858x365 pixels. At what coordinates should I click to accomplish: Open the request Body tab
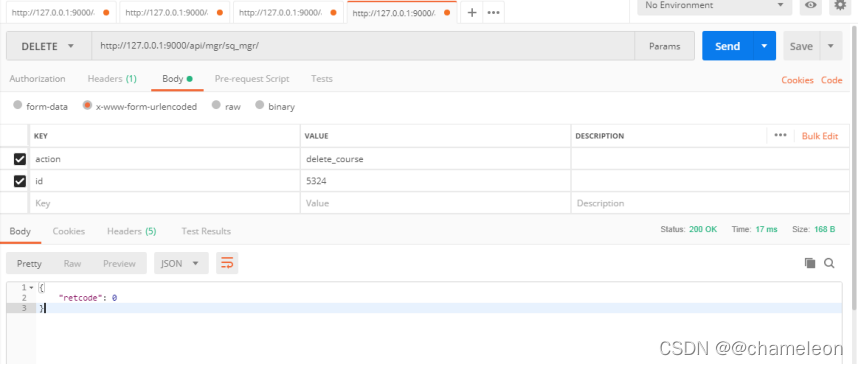click(177, 79)
